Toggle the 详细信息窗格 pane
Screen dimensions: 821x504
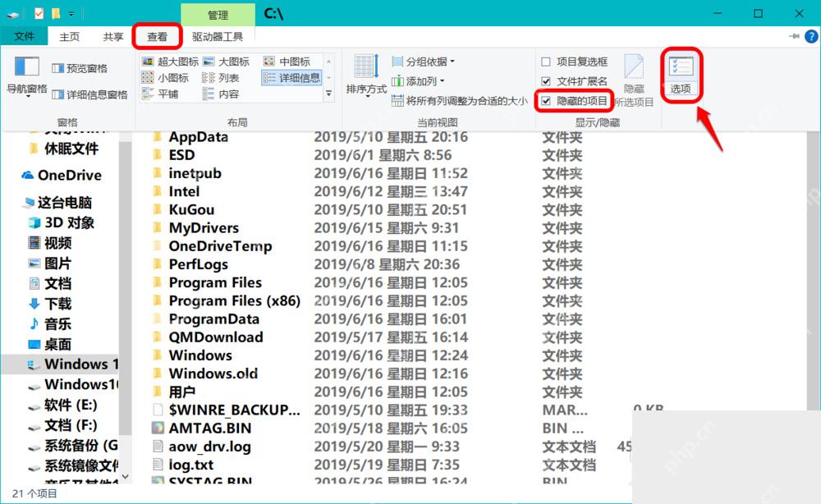coord(89,94)
